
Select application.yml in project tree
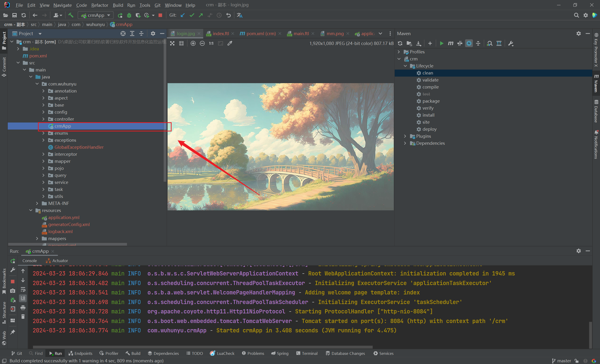[x=64, y=218]
